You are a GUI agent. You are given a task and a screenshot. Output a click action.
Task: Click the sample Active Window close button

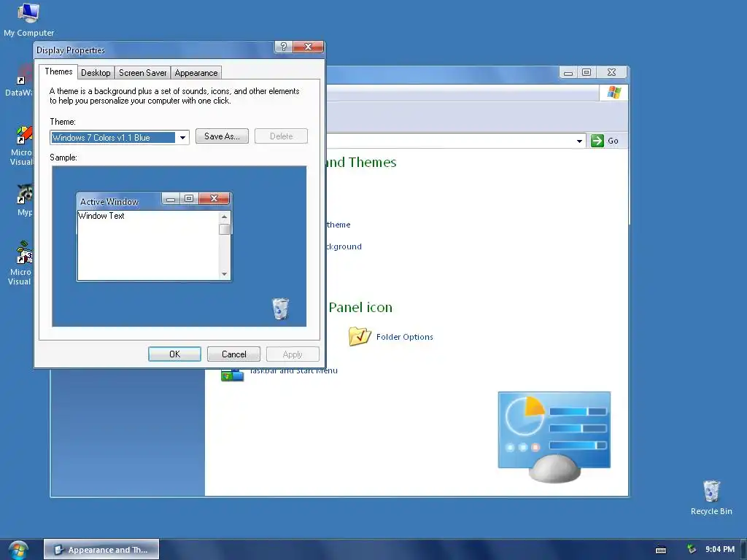(x=214, y=198)
